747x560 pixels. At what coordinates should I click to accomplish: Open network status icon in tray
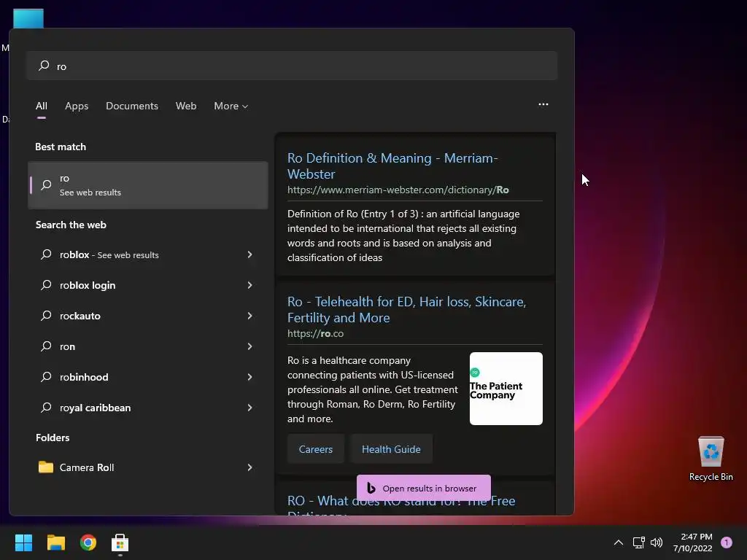coord(638,542)
